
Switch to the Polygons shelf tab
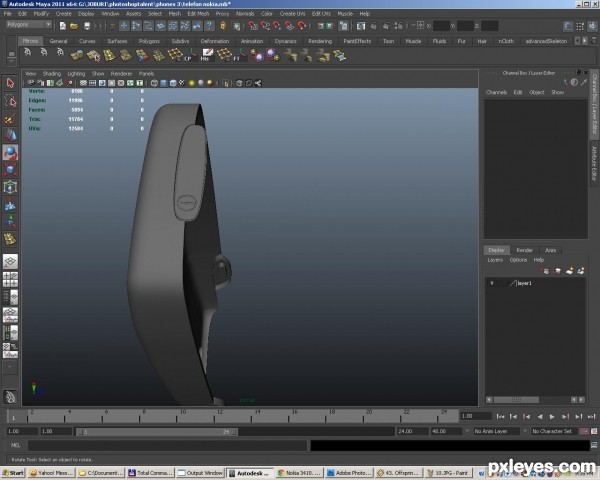(x=149, y=41)
